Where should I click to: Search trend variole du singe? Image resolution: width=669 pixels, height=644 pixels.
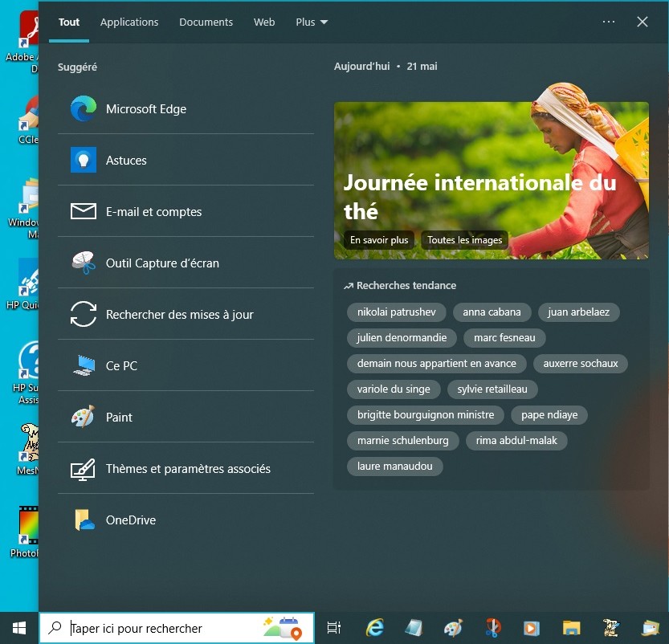[x=394, y=389]
